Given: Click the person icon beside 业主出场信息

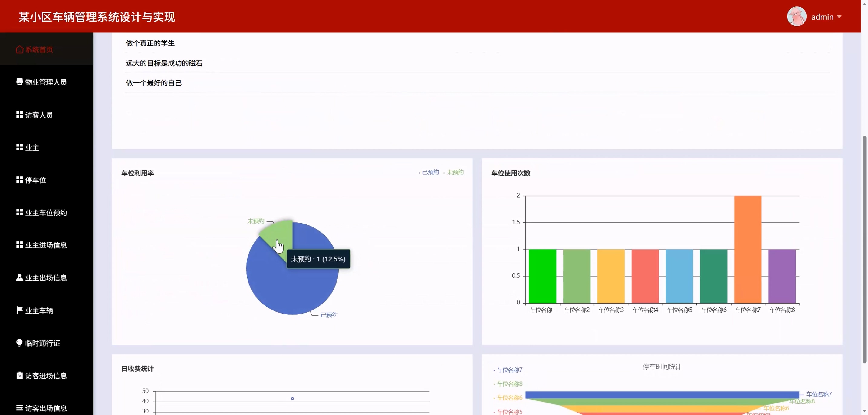Looking at the screenshot, I should point(20,277).
